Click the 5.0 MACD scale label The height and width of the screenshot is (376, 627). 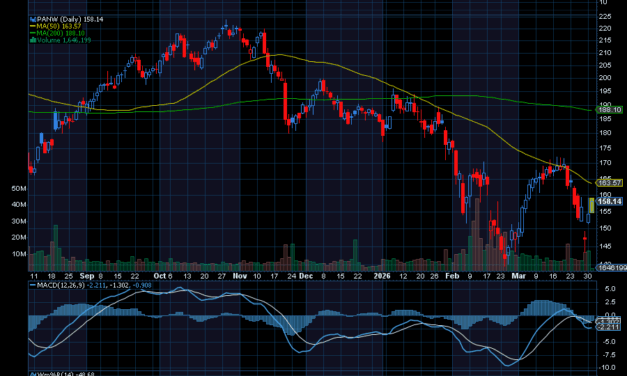pos(610,289)
